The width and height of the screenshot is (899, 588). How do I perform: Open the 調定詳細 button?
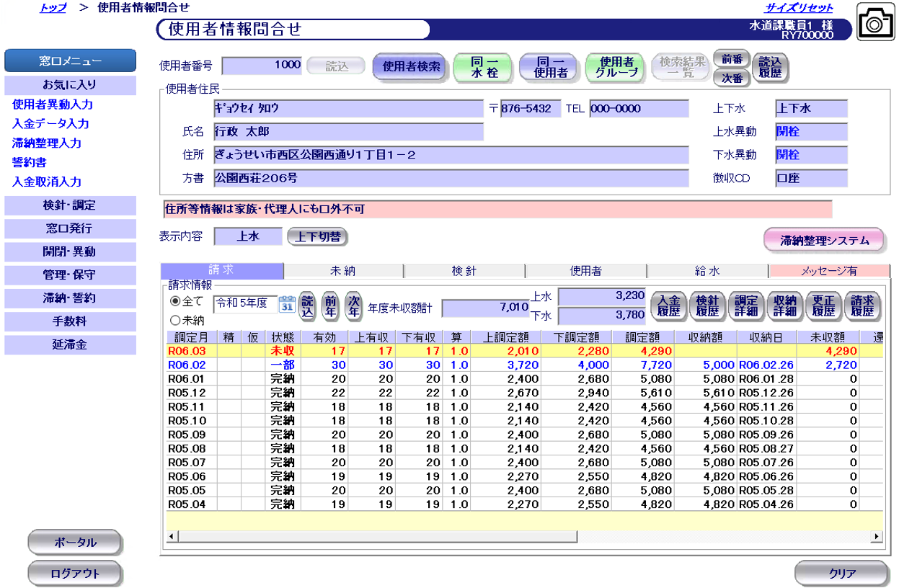coord(746,306)
